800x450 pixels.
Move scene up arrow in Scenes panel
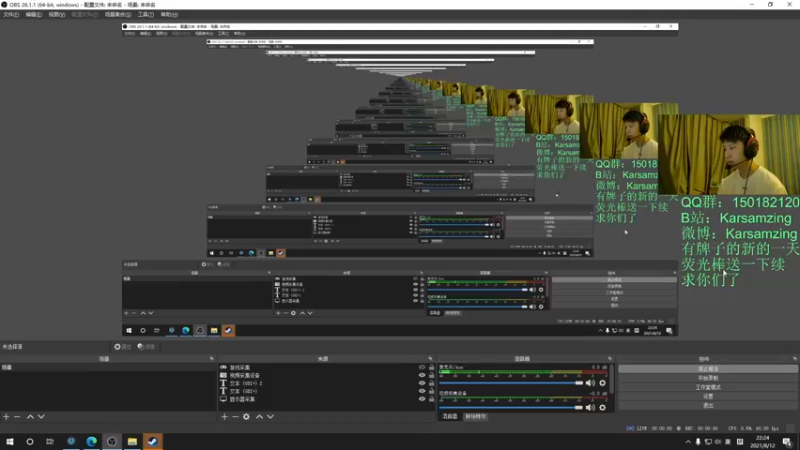pyautogui.click(x=30, y=417)
